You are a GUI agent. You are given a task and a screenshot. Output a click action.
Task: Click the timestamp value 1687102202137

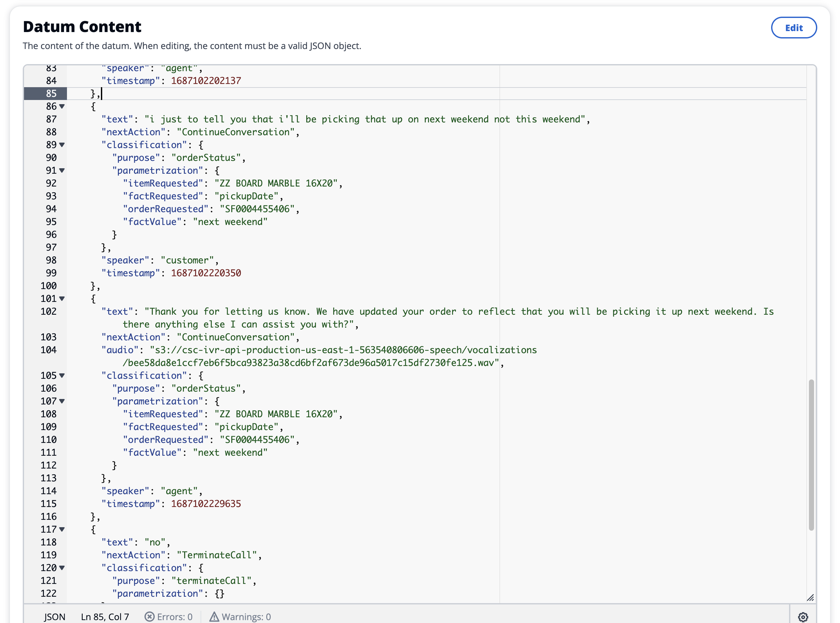[x=206, y=81]
